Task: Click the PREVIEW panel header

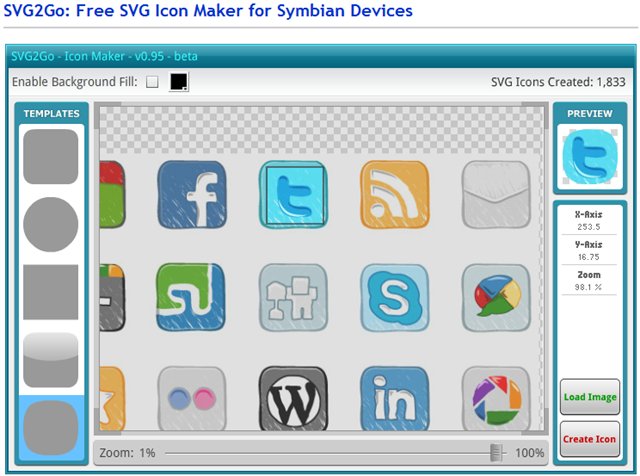Action: point(590,113)
